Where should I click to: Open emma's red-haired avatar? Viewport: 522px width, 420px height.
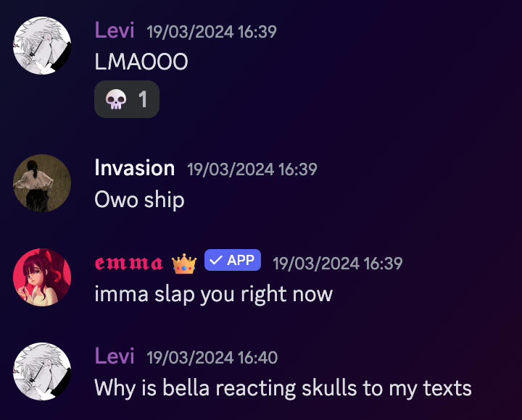coord(42,277)
